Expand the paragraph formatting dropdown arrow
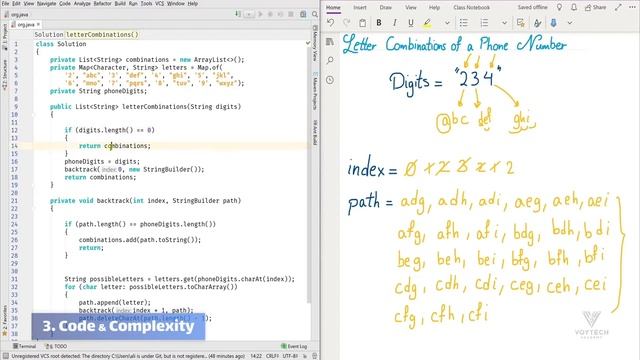 tap(504, 23)
